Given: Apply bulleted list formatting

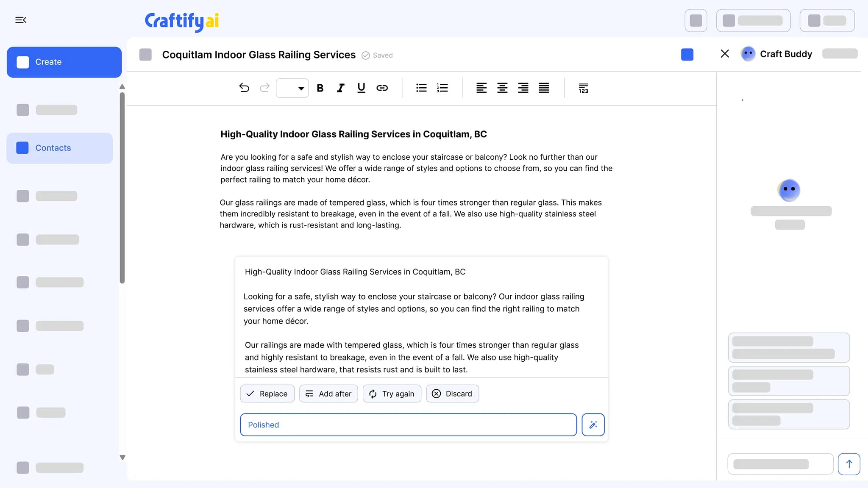Looking at the screenshot, I should coord(421,88).
